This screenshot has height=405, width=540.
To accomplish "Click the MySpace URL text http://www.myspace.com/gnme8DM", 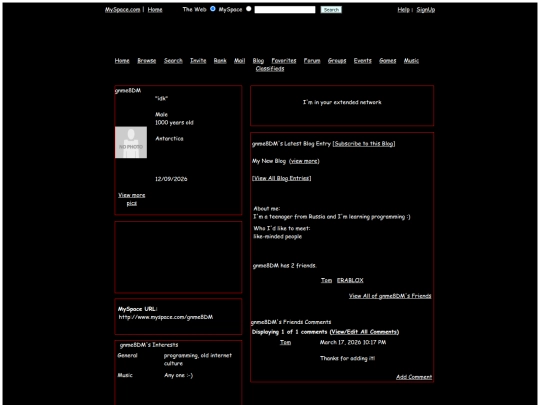I will pyautogui.click(x=166, y=317).
